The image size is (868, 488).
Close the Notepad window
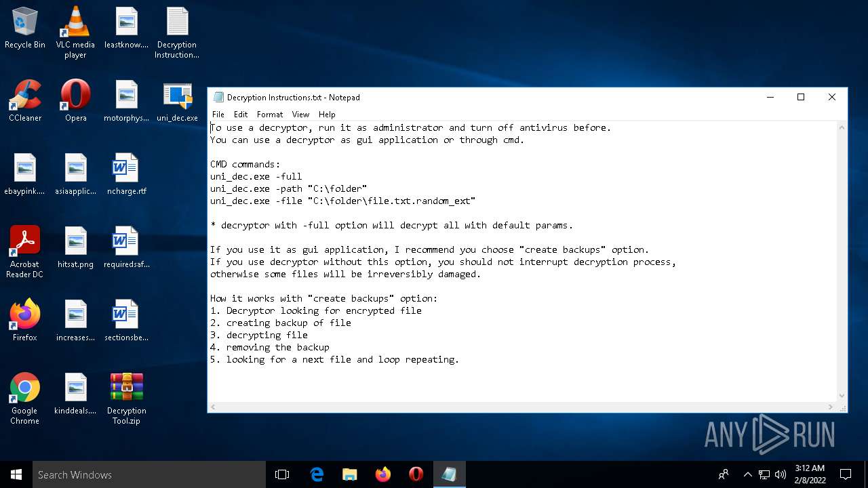pos(832,97)
